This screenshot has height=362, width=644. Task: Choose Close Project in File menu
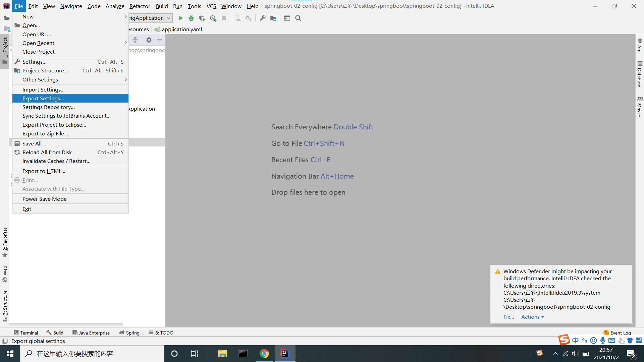coord(70,52)
